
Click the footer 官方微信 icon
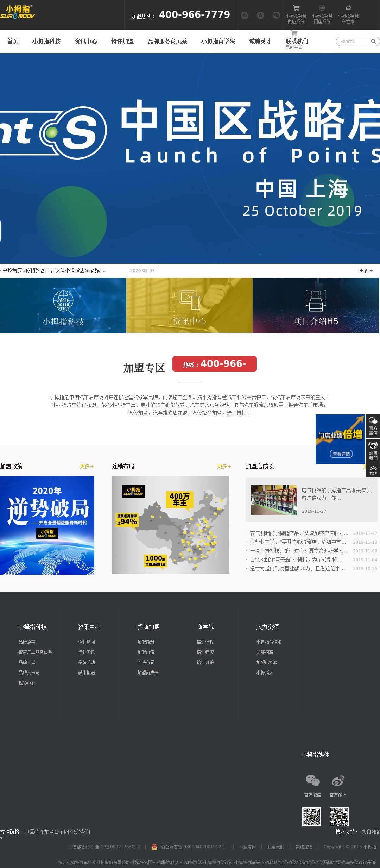(x=312, y=781)
